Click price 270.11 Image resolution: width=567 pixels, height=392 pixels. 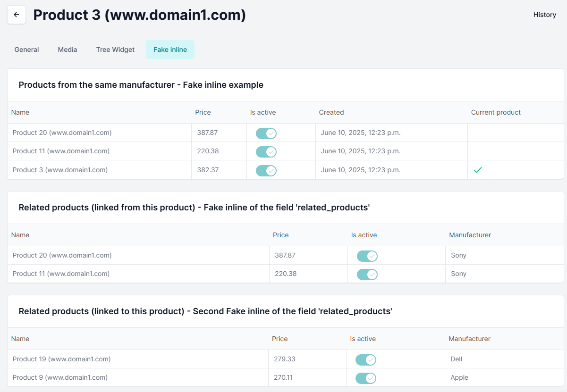[283, 377]
